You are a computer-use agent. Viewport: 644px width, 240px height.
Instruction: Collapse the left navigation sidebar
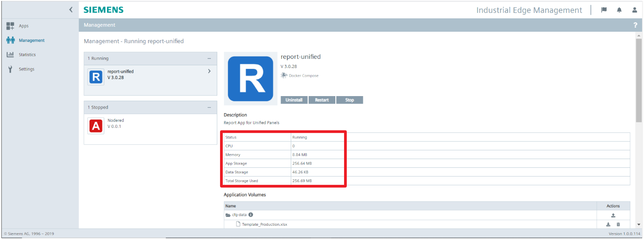pyautogui.click(x=71, y=10)
